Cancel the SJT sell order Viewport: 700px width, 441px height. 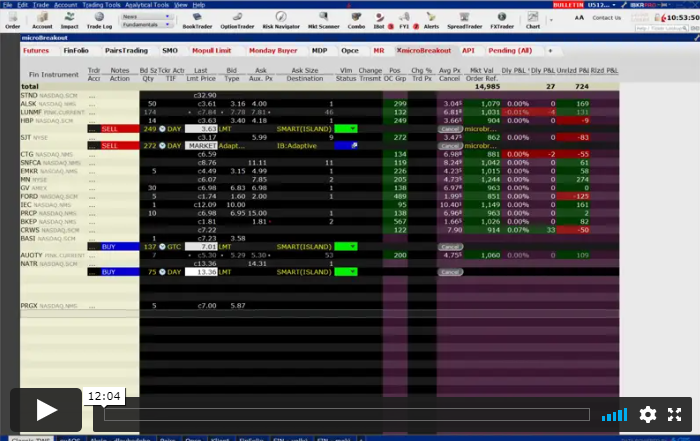(450, 146)
